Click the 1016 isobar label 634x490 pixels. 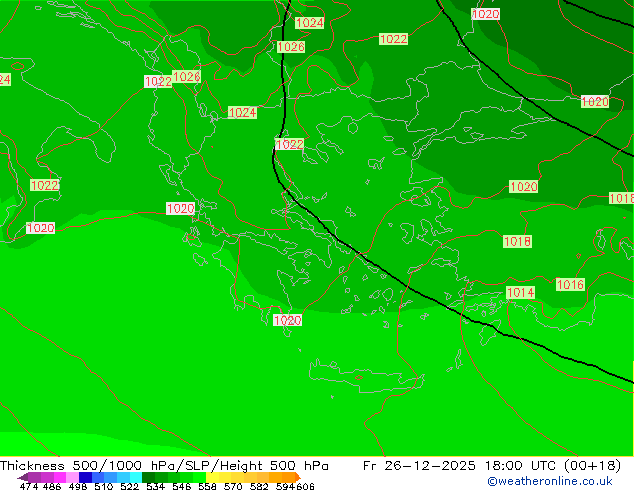click(570, 285)
